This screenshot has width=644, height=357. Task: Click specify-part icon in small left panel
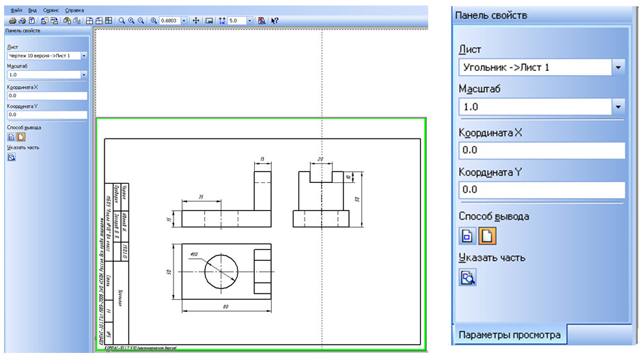(12, 157)
